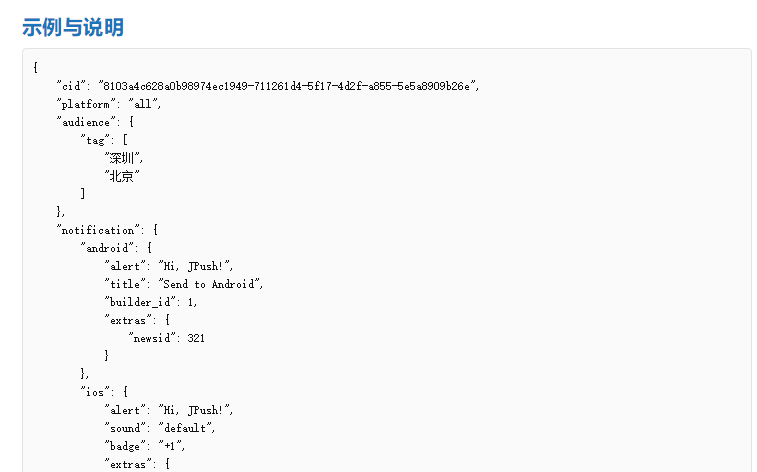Select the 北京 tag value
757x472 pixels.
click(x=122, y=176)
